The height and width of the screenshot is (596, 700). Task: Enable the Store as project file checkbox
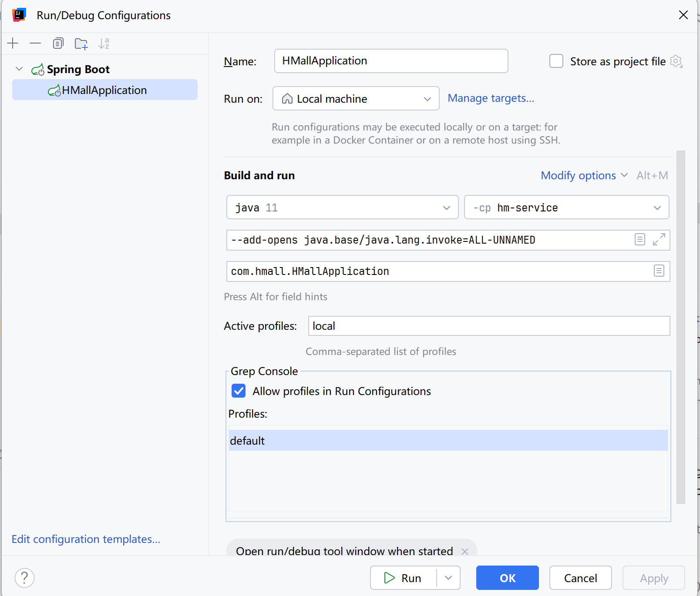pyautogui.click(x=556, y=61)
